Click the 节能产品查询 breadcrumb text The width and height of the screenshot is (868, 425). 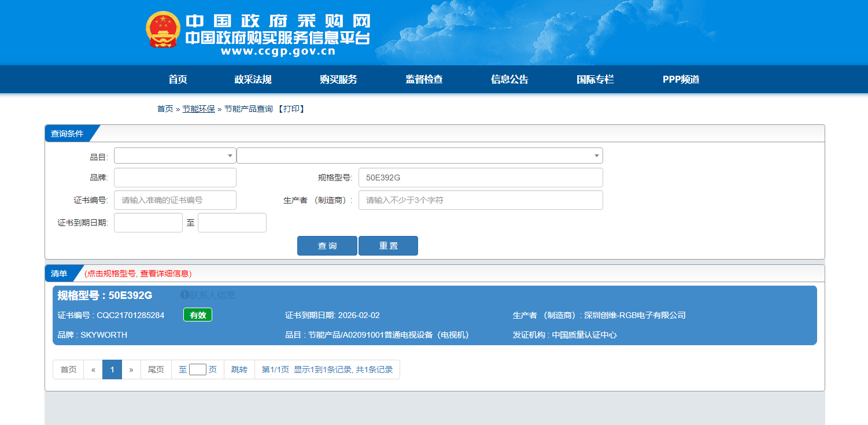tap(248, 109)
